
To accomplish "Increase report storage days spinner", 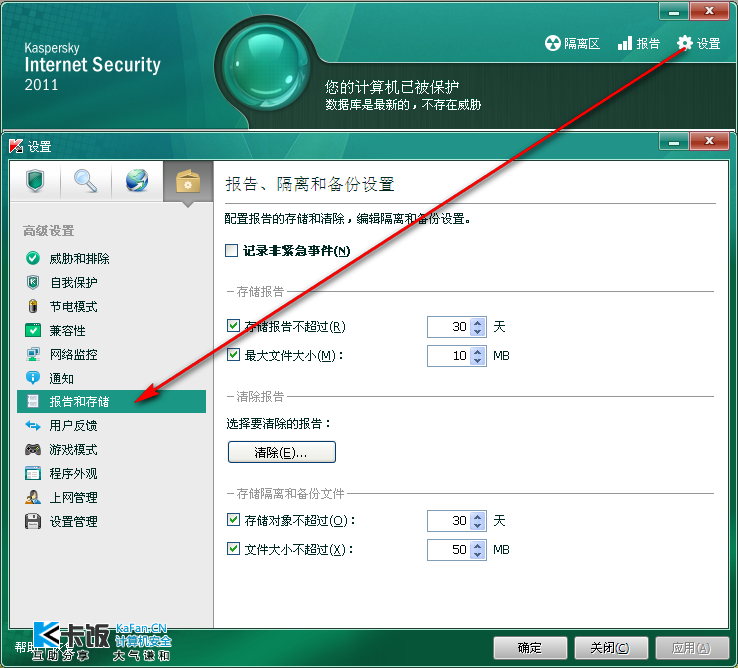I will tap(478, 322).
